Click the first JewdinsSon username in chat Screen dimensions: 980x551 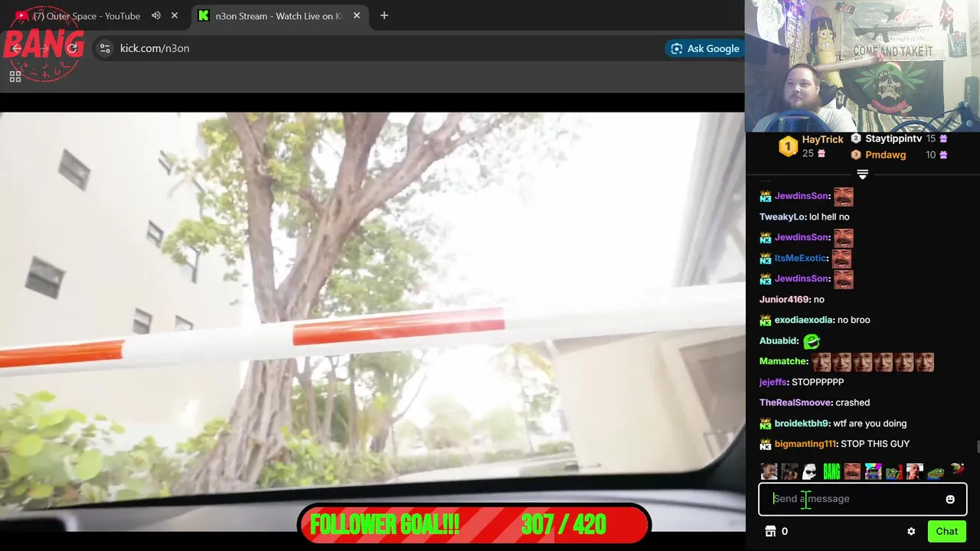coord(802,196)
